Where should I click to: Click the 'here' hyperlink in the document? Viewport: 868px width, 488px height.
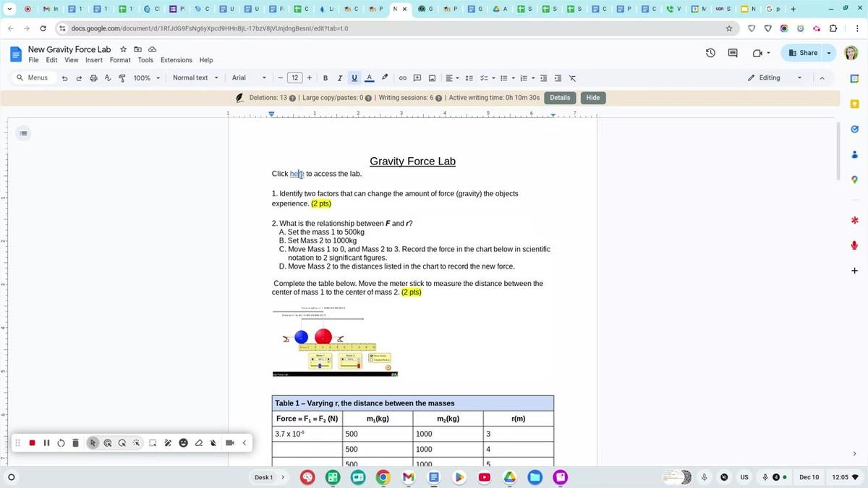tap(297, 174)
